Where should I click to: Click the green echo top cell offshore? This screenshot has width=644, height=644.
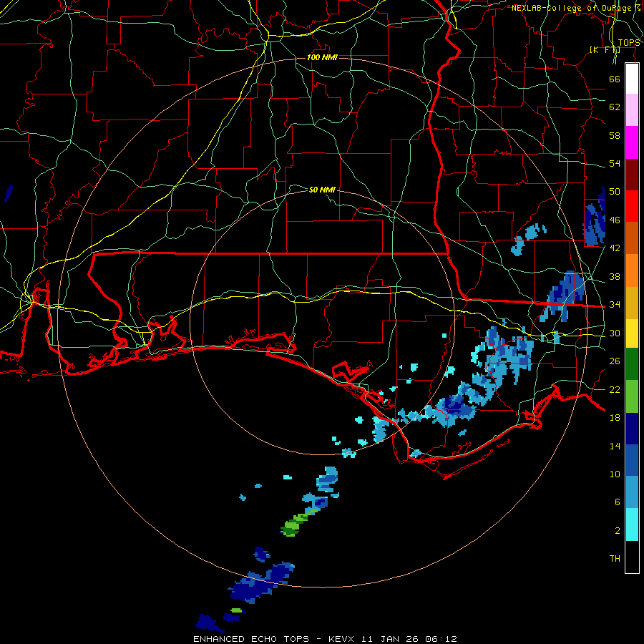point(291,527)
